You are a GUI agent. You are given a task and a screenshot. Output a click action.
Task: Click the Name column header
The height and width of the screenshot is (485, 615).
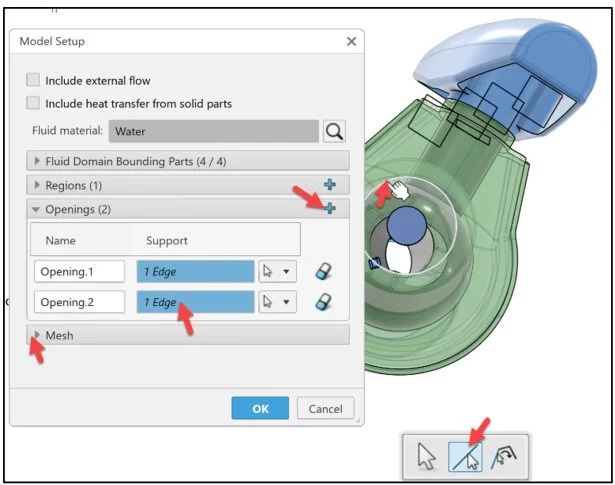click(60, 240)
